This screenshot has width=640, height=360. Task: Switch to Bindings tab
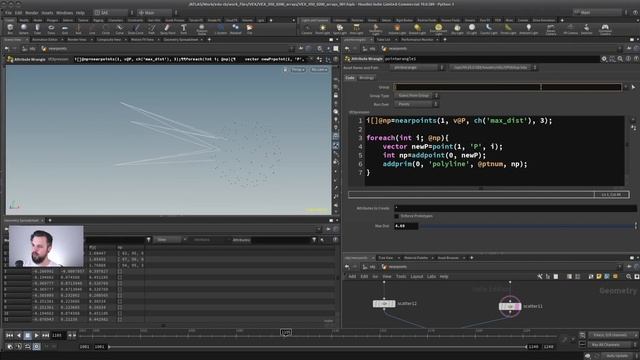[366, 78]
